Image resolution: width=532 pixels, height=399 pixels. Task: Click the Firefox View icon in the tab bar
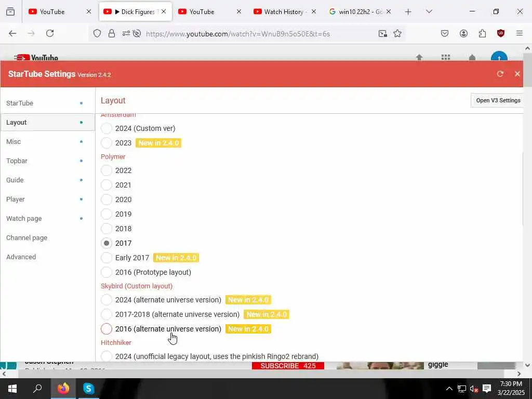[10, 12]
